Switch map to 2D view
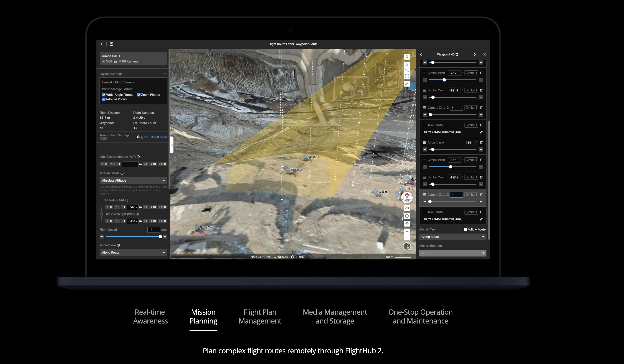 pyautogui.click(x=407, y=208)
